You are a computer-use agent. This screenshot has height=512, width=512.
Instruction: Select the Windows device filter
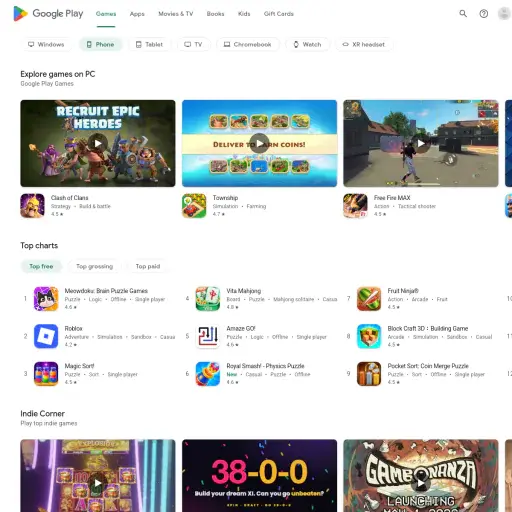point(46,44)
